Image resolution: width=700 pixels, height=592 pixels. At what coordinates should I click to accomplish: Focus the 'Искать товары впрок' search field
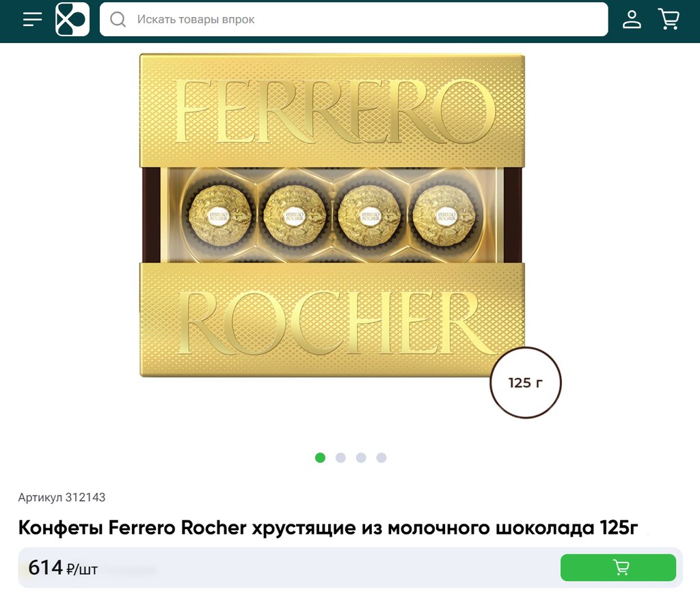click(x=353, y=19)
